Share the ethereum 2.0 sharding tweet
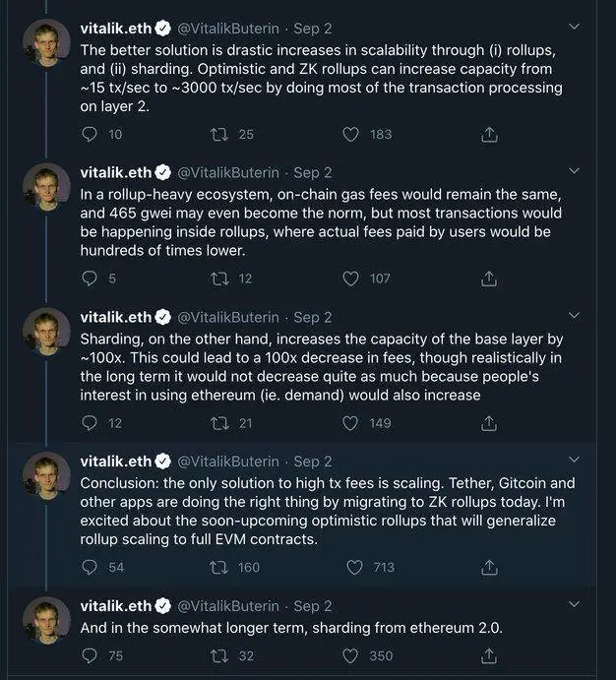The width and height of the screenshot is (616, 680). click(489, 655)
